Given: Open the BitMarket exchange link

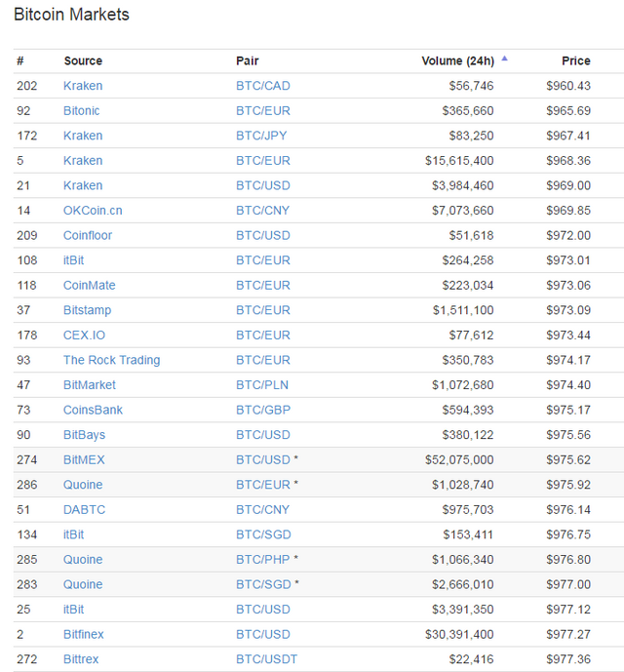Looking at the screenshot, I should 89,385.
